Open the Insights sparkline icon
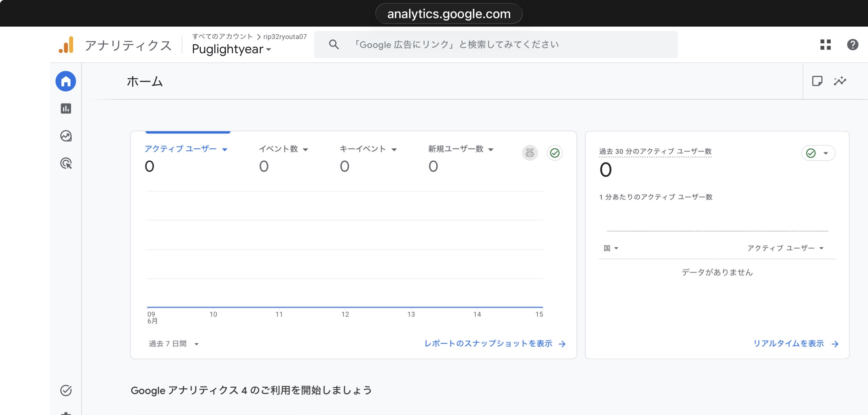 (840, 81)
